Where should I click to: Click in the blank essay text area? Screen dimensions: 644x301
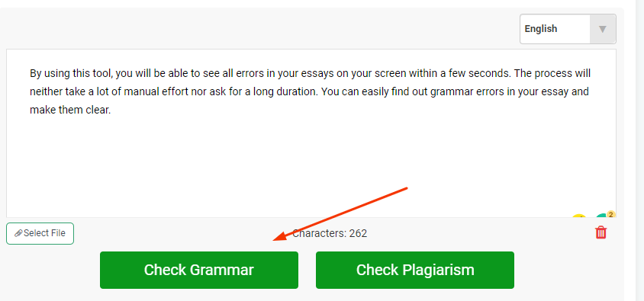pos(311,164)
